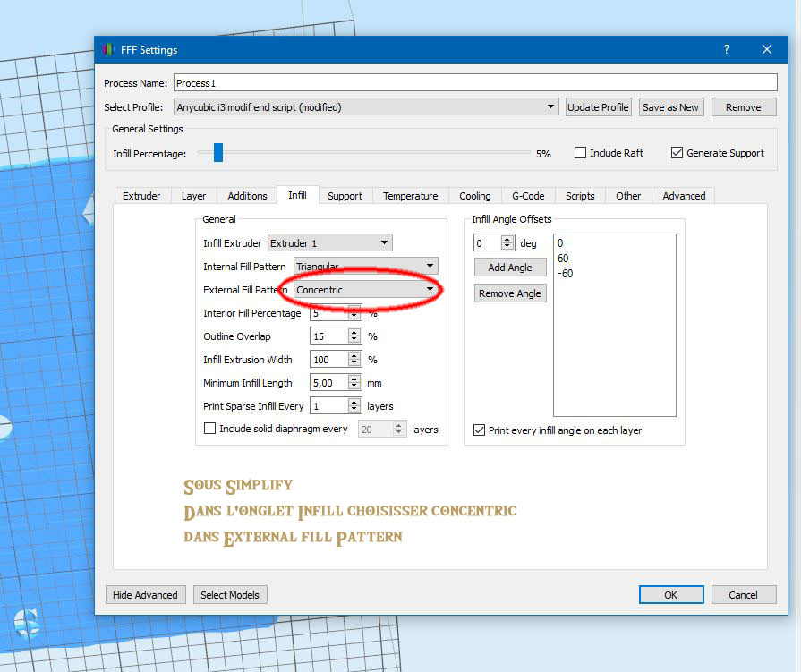Click the Cancel button

coord(744,595)
